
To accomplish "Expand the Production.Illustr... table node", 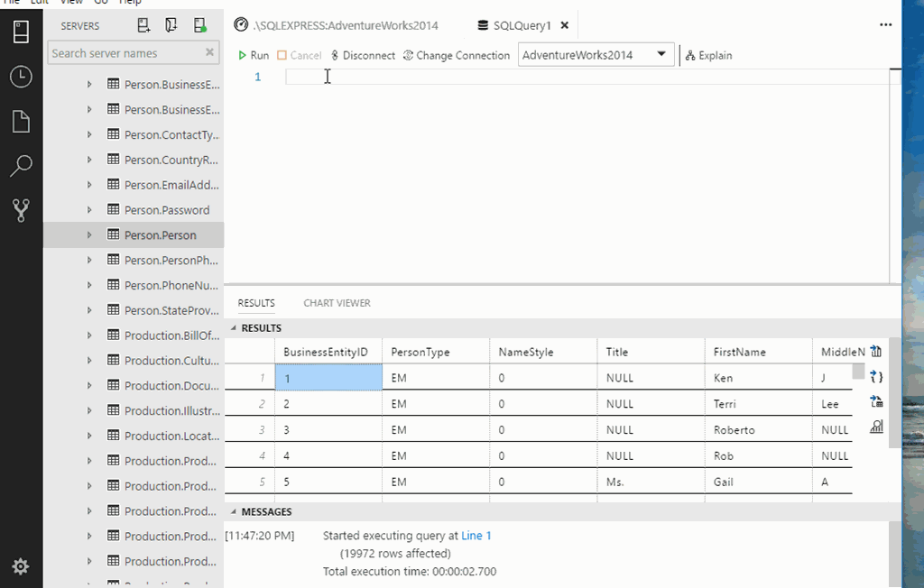I will click(x=89, y=410).
